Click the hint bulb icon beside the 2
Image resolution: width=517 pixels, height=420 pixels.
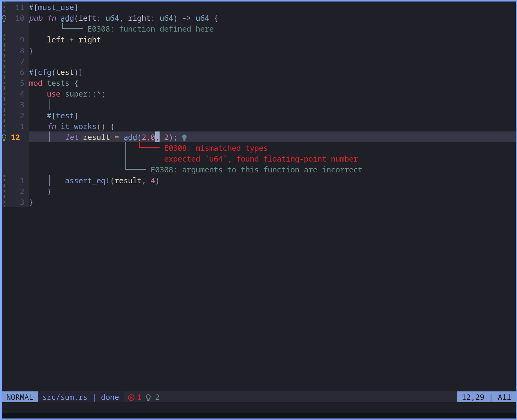(x=148, y=397)
